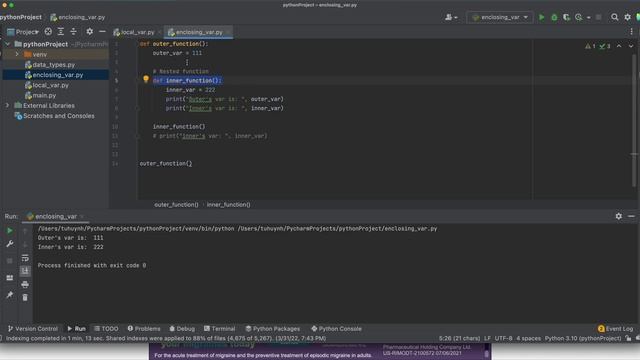Image resolution: width=640 pixels, height=360 pixels.
Task: Click inner_function() breadcrumb
Action: pos(228,204)
